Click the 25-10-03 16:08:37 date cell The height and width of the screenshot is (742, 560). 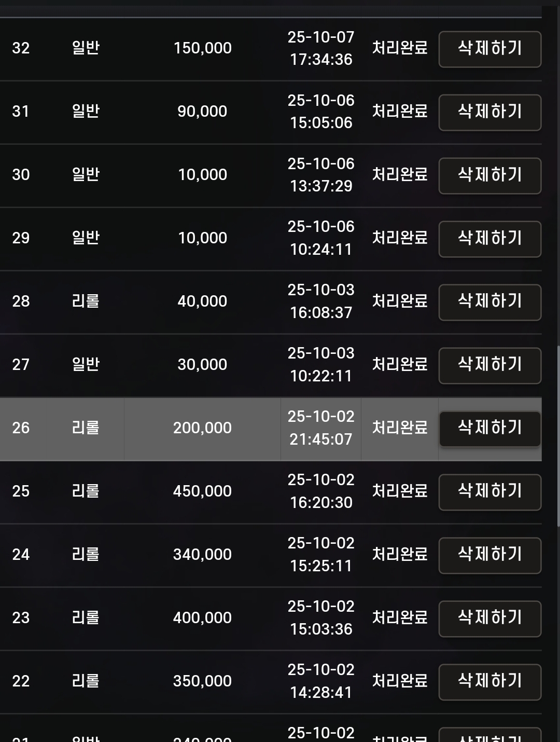[321, 301]
